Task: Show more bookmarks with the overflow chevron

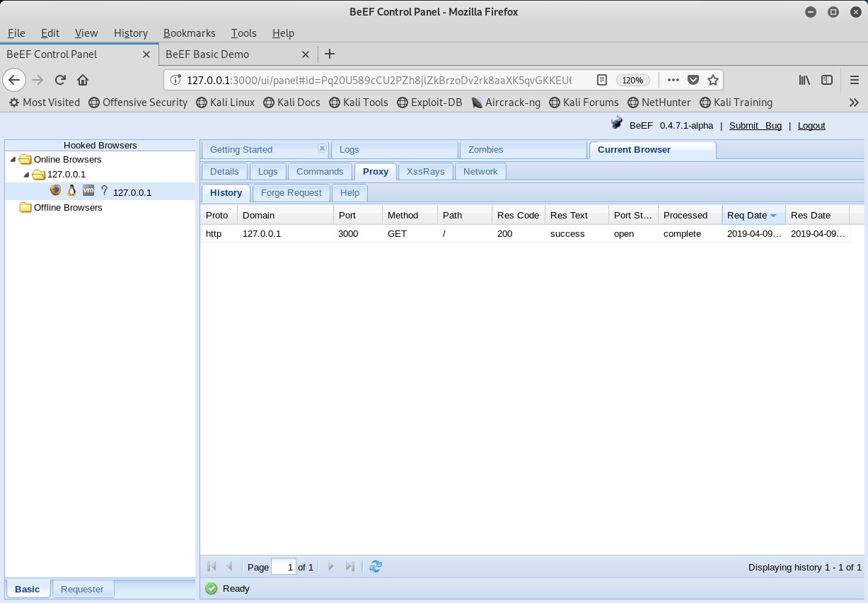Action: (854, 103)
